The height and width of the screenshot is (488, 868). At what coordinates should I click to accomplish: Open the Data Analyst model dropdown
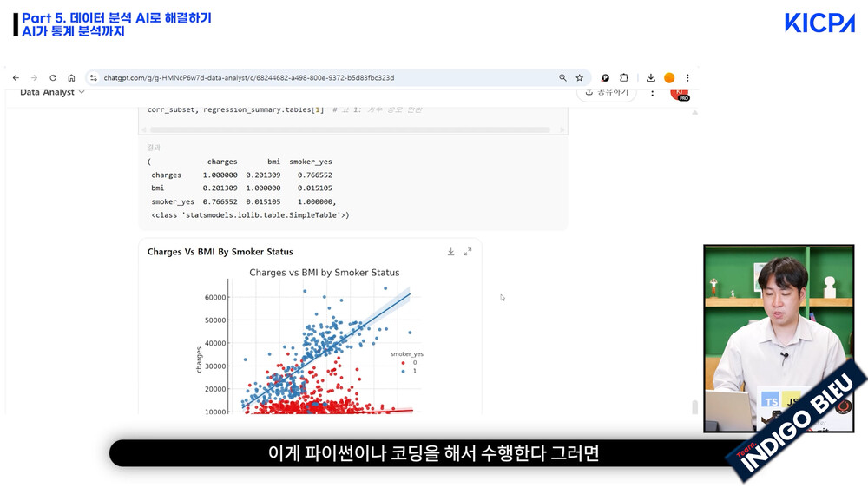coord(52,92)
